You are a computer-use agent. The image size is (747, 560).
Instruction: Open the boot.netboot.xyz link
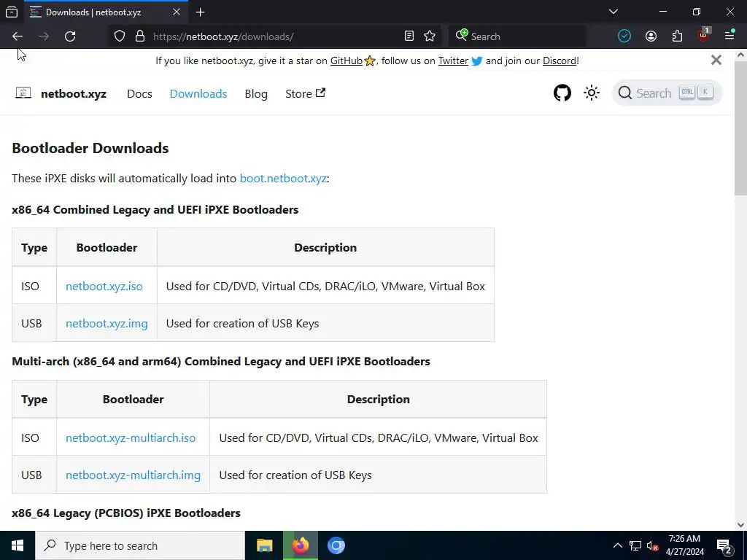(283, 179)
